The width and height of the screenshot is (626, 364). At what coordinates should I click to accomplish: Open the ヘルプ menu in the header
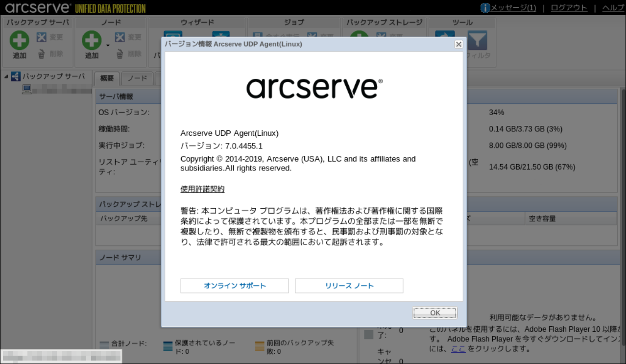point(613,8)
